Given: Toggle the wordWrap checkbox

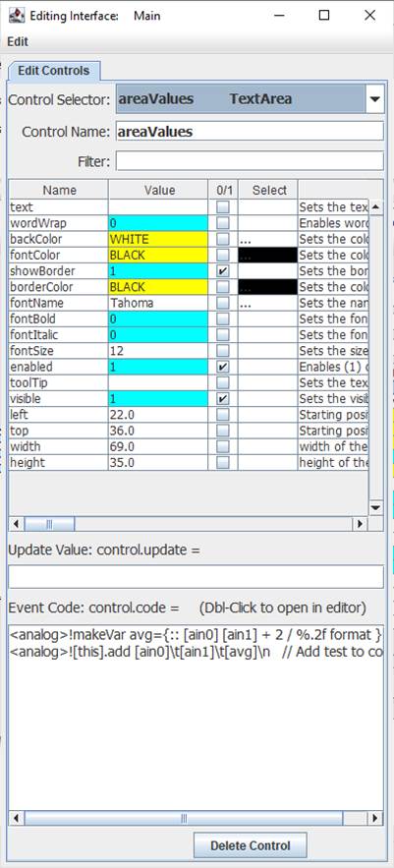Looking at the screenshot, I should [x=222, y=224].
